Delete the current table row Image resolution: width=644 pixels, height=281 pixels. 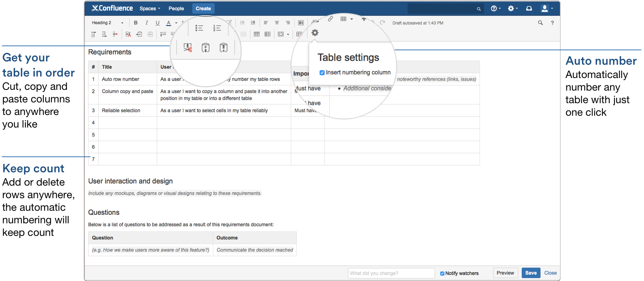click(x=115, y=34)
